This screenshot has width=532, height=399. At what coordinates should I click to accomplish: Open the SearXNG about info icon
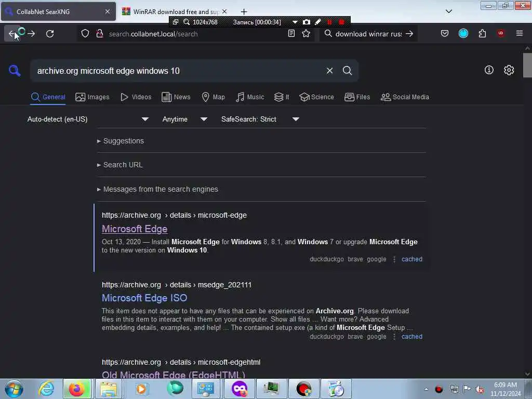[489, 70]
